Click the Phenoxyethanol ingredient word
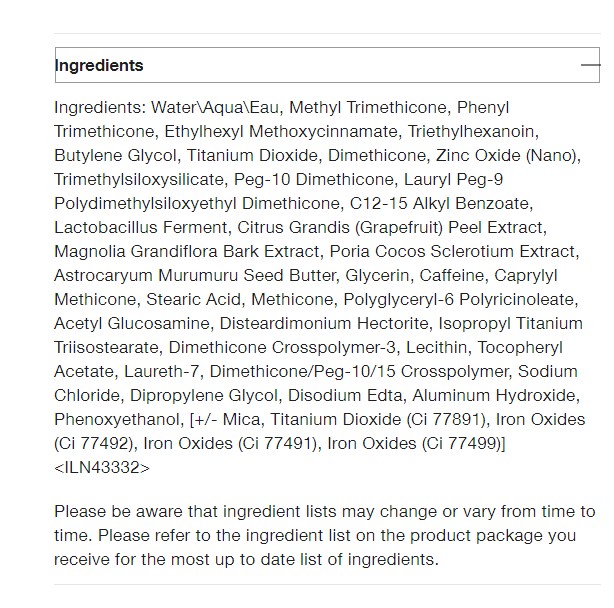Viewport: 614px width, 608px height. pos(116,420)
